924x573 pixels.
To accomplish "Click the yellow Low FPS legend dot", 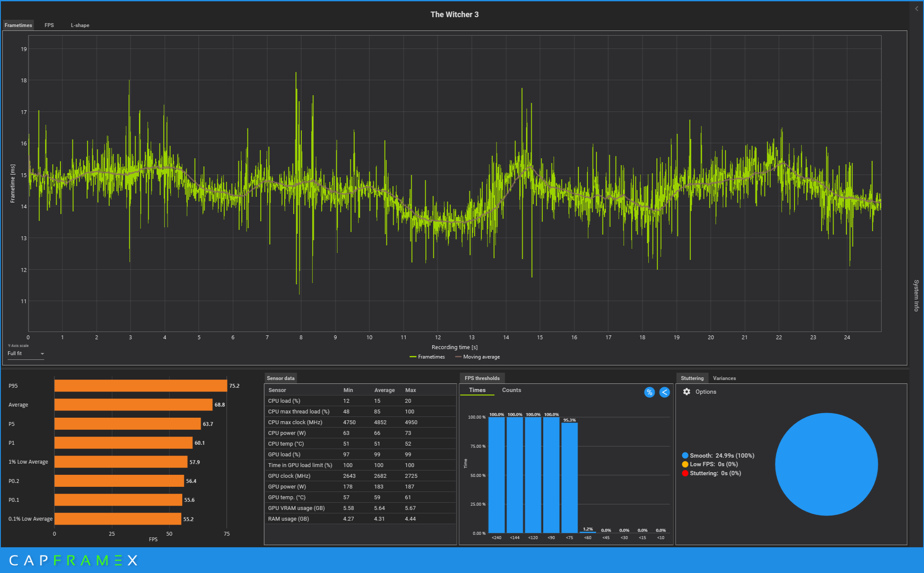I will click(685, 464).
